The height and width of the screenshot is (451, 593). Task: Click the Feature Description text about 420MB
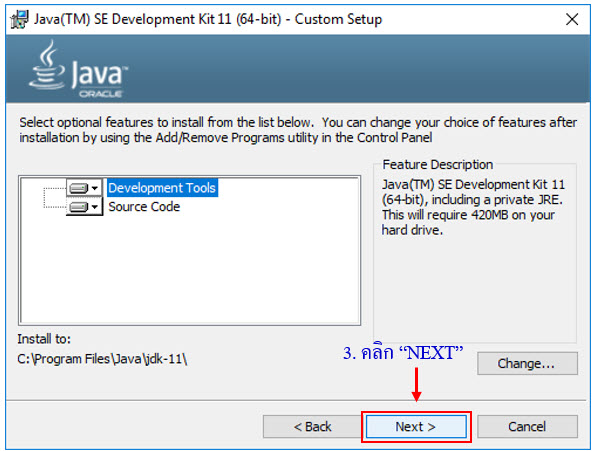pyautogui.click(x=473, y=207)
